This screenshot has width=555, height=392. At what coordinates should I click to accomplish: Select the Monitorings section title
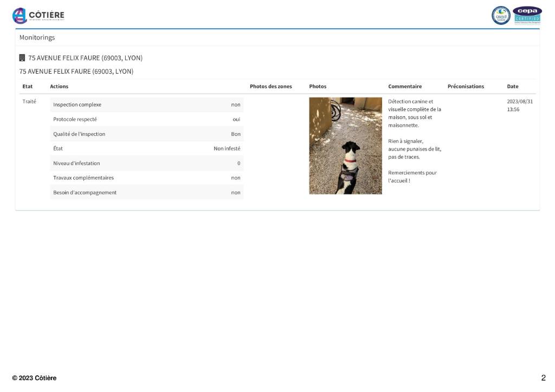tap(37, 38)
